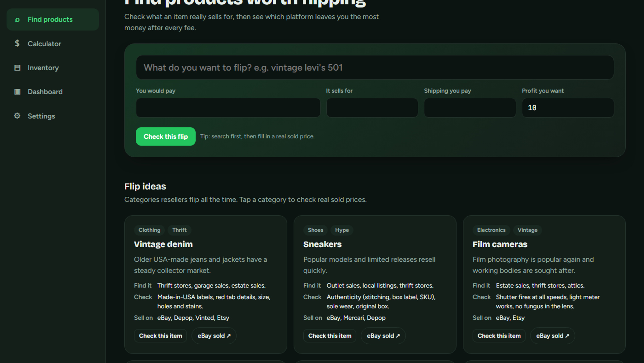Click the Sneakers card title
Screen dimensions: 644x363
pyautogui.click(x=322, y=244)
